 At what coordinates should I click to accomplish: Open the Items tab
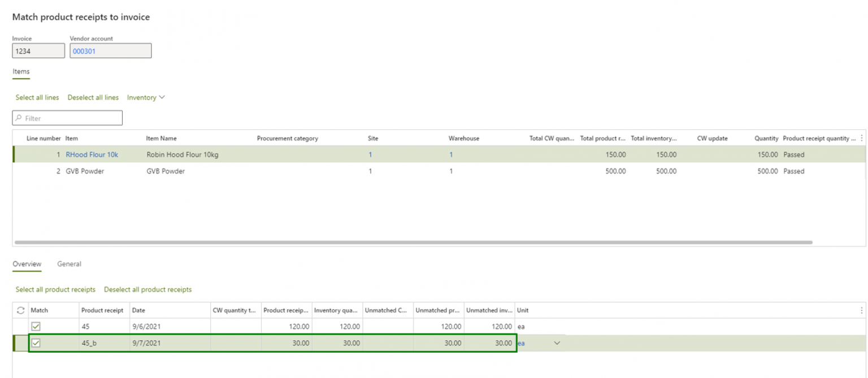click(x=21, y=72)
